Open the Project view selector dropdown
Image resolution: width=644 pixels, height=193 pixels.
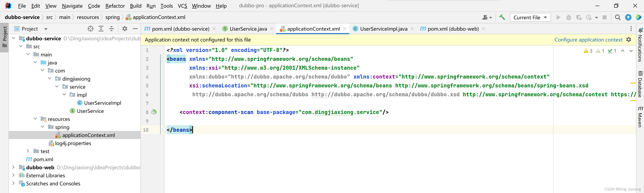click(46, 29)
